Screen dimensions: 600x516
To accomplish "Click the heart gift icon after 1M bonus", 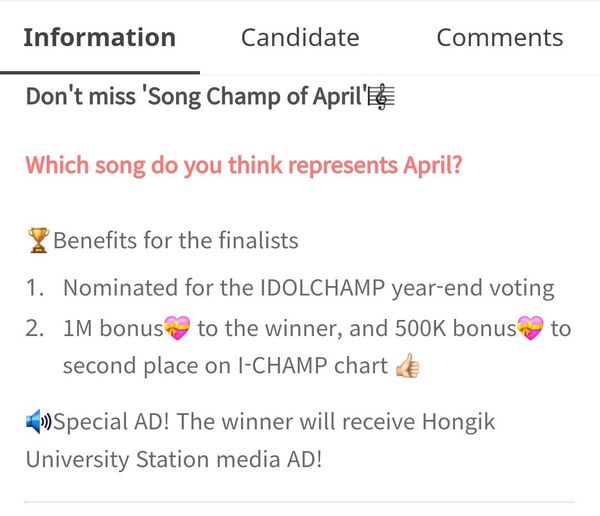I will click(x=177, y=328).
